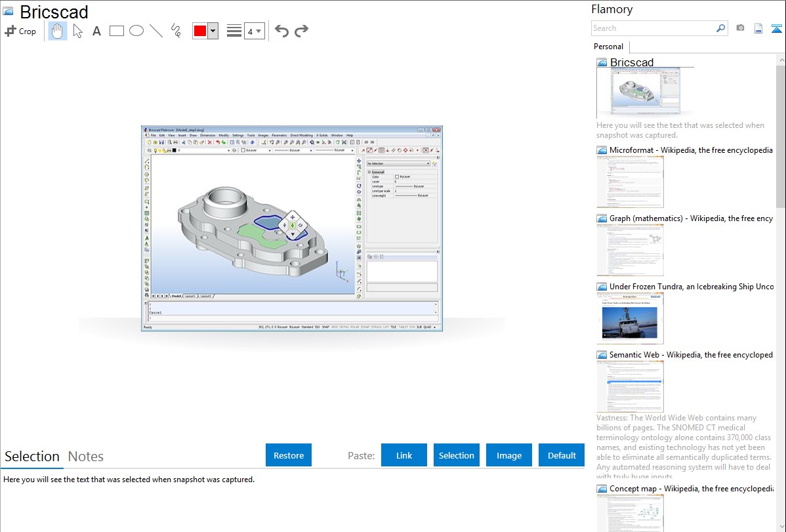
Task: Click the snapshot list scrollbar thumb
Action: point(781,136)
